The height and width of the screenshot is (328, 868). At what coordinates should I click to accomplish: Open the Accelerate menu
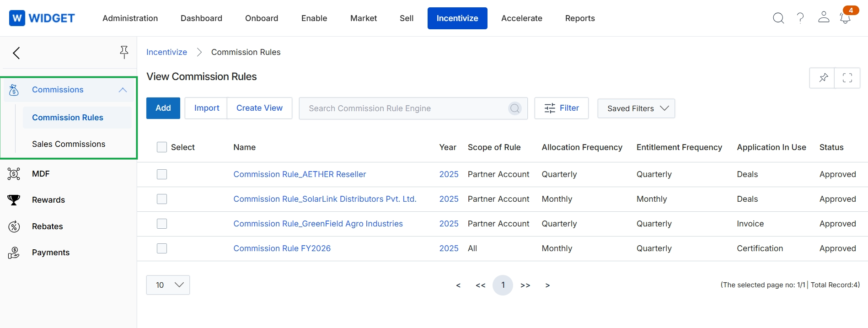pos(522,18)
